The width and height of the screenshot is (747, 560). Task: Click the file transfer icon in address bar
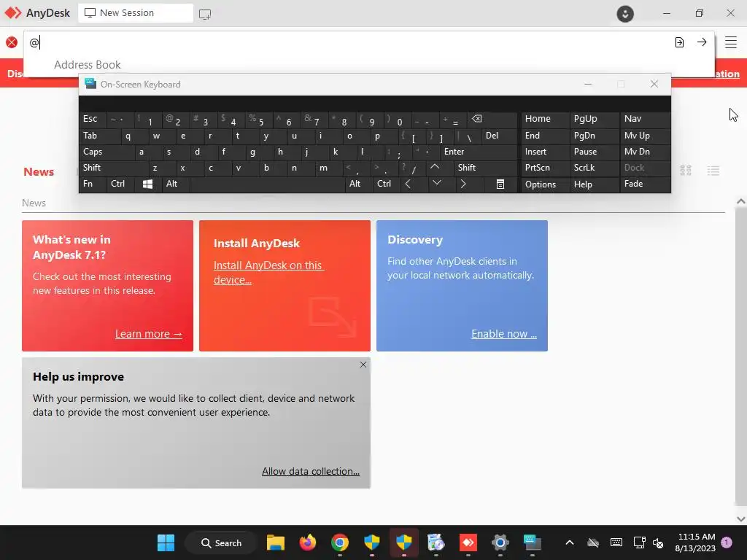pos(679,42)
